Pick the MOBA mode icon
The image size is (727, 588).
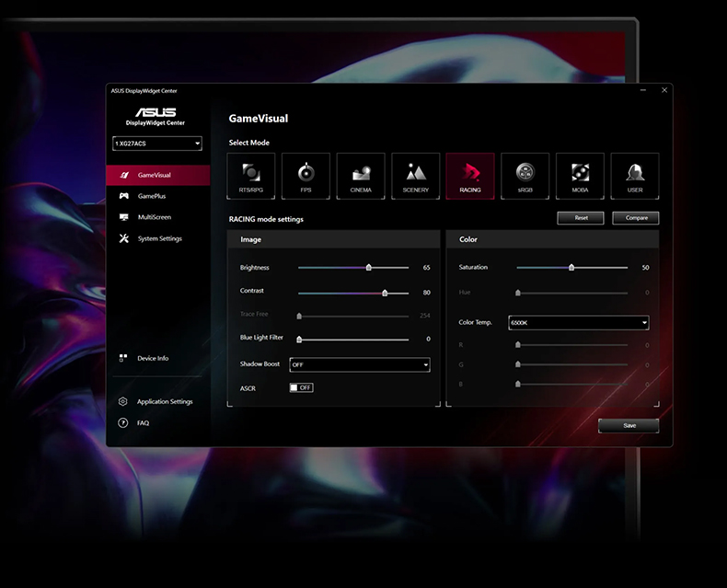pos(580,175)
